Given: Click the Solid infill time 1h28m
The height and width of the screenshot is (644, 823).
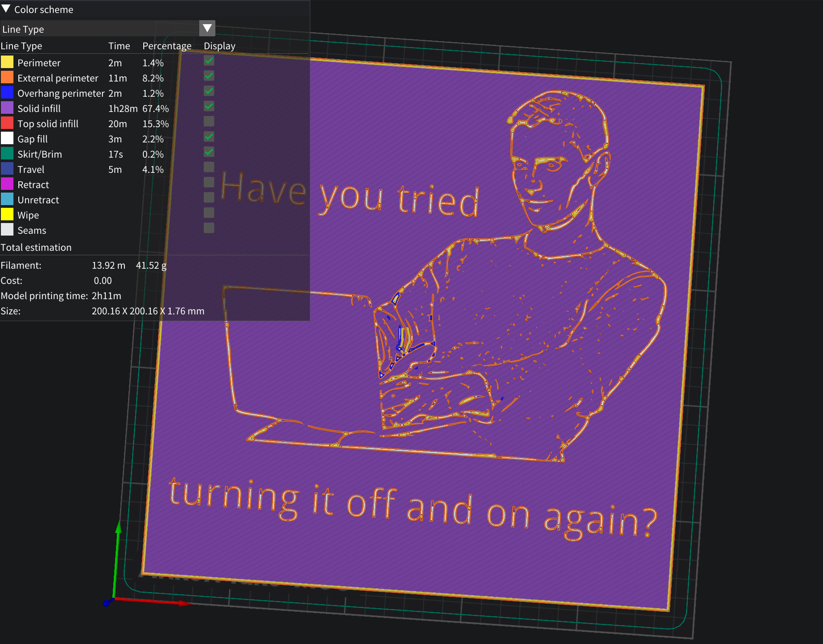Looking at the screenshot, I should click(x=123, y=108).
